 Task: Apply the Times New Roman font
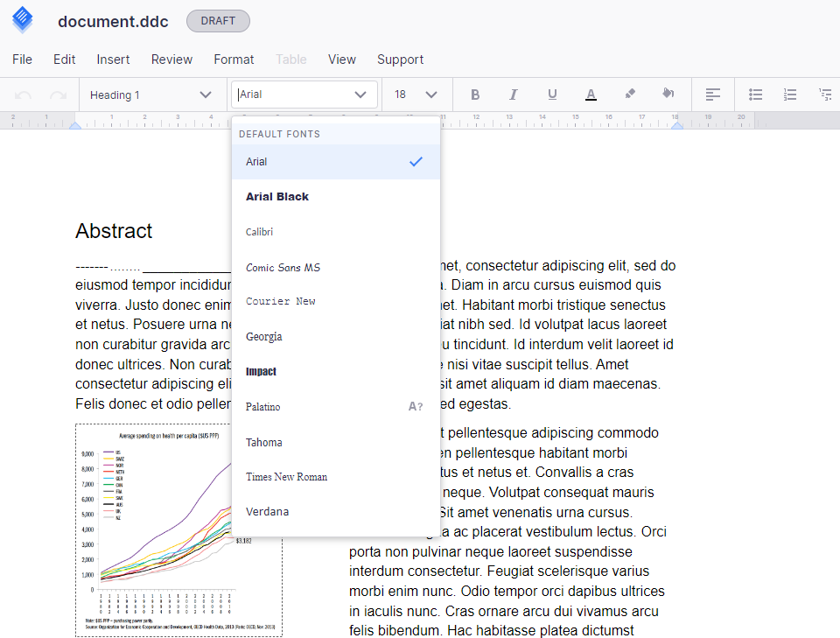click(x=336, y=477)
